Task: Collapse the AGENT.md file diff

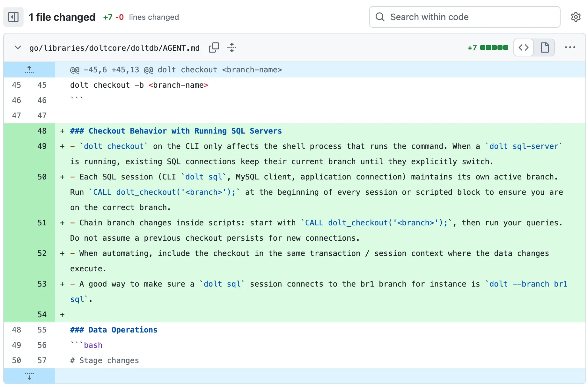Action: (x=18, y=48)
